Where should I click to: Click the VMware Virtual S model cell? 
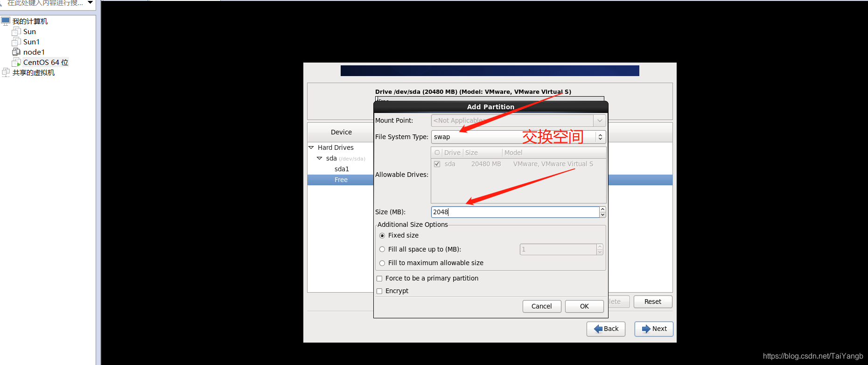point(553,164)
